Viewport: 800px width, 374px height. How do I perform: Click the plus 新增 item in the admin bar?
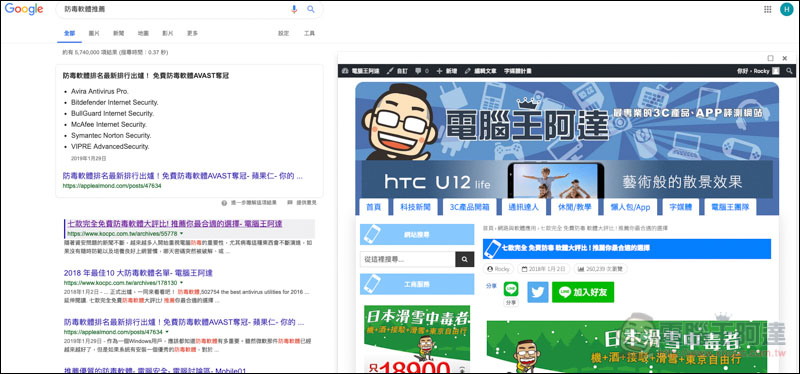(x=446, y=71)
